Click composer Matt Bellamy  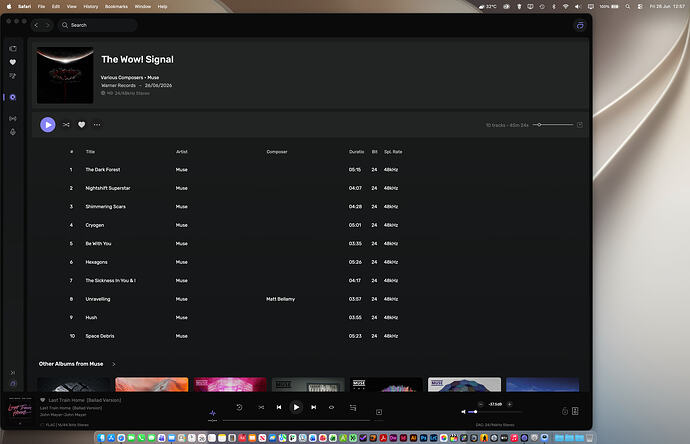[280, 299]
